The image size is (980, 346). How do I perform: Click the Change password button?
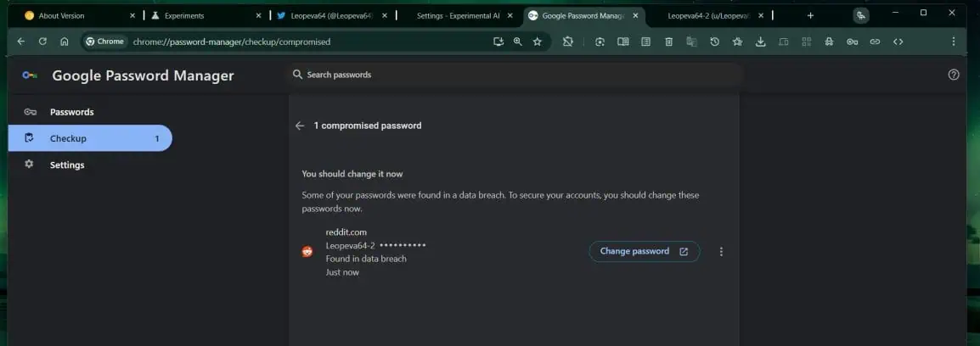(x=644, y=252)
